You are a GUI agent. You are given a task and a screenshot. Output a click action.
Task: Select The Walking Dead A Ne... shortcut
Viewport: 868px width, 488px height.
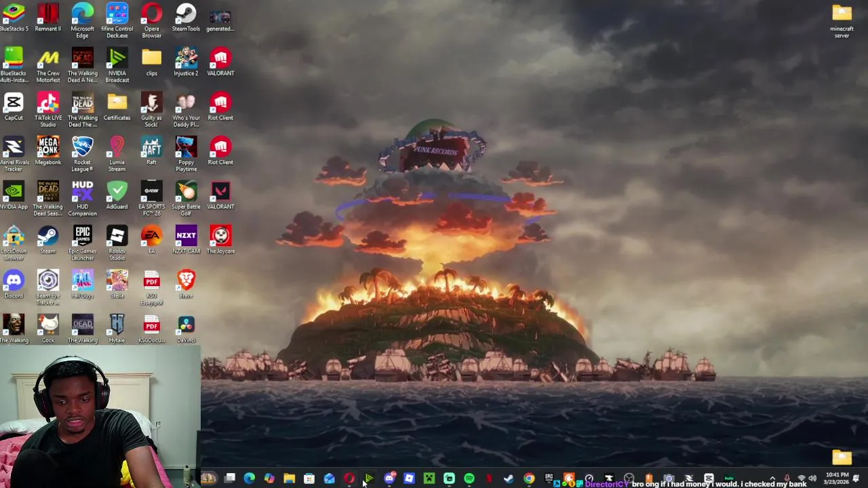[x=83, y=65]
